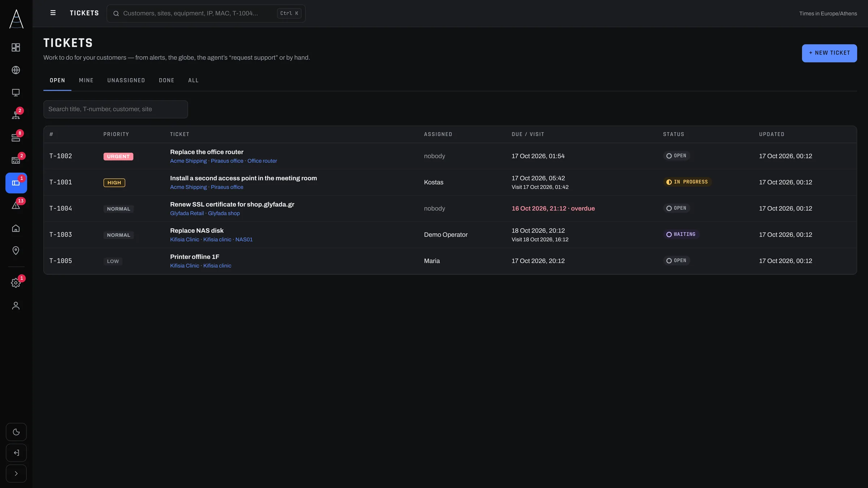
Task: Open the user profile icon in sidebar
Action: (16, 306)
